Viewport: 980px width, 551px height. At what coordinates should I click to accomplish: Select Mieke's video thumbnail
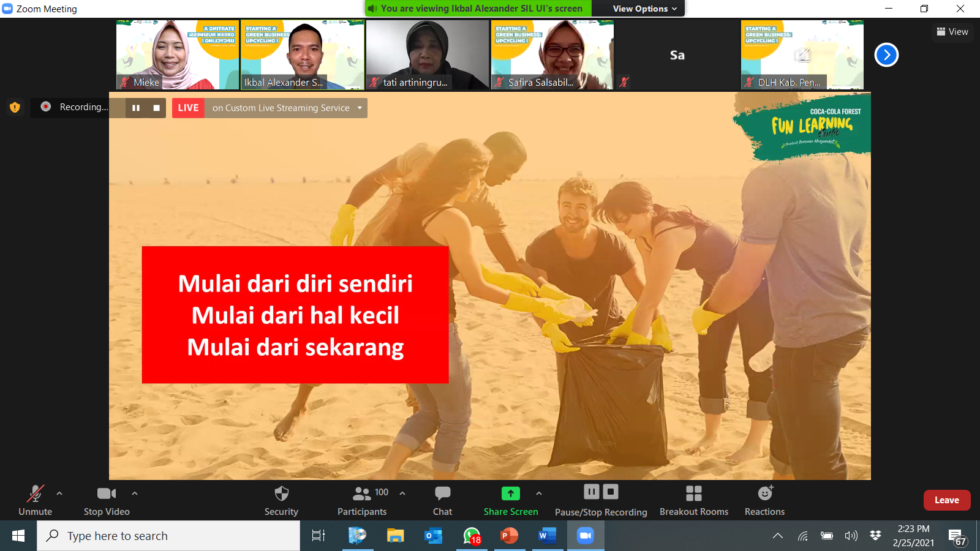pyautogui.click(x=178, y=55)
